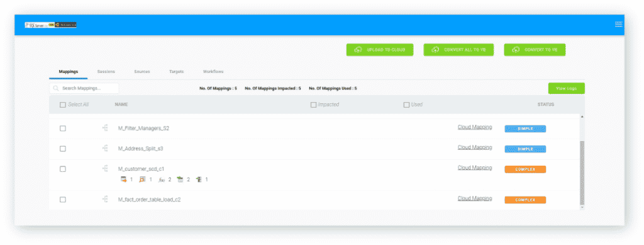This screenshot has height=245, width=644.
Task: Click the View Logs button
Action: (x=567, y=88)
